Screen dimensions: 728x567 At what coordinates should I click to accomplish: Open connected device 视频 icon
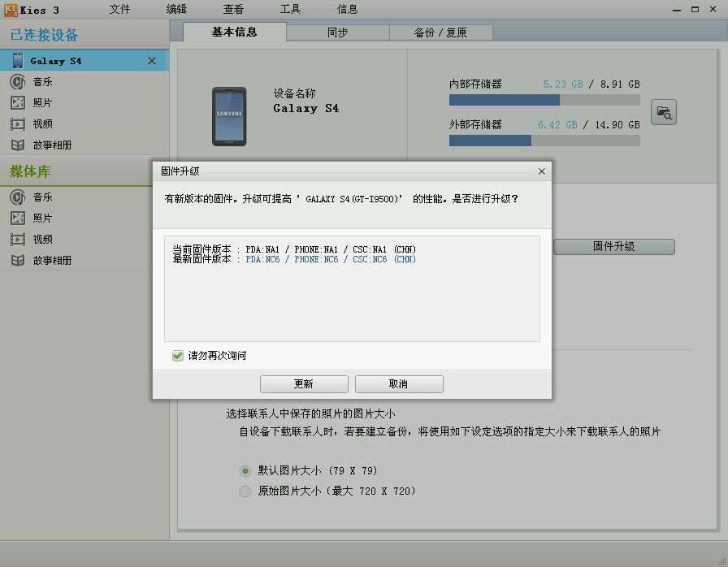tap(18, 124)
